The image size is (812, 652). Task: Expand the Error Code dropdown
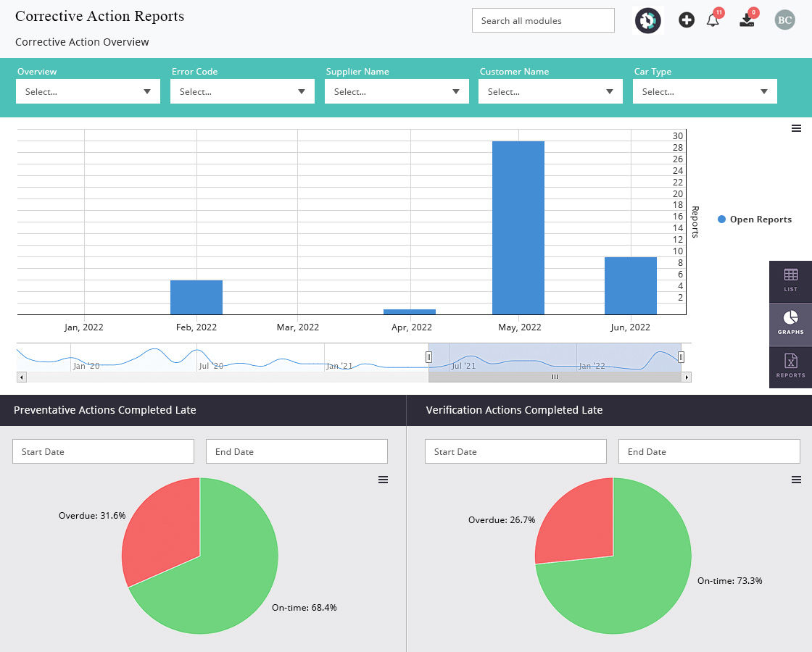pyautogui.click(x=242, y=91)
